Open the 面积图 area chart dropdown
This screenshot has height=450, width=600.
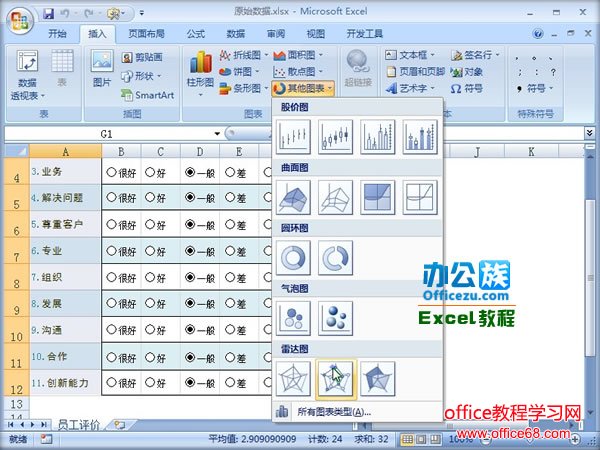298,55
